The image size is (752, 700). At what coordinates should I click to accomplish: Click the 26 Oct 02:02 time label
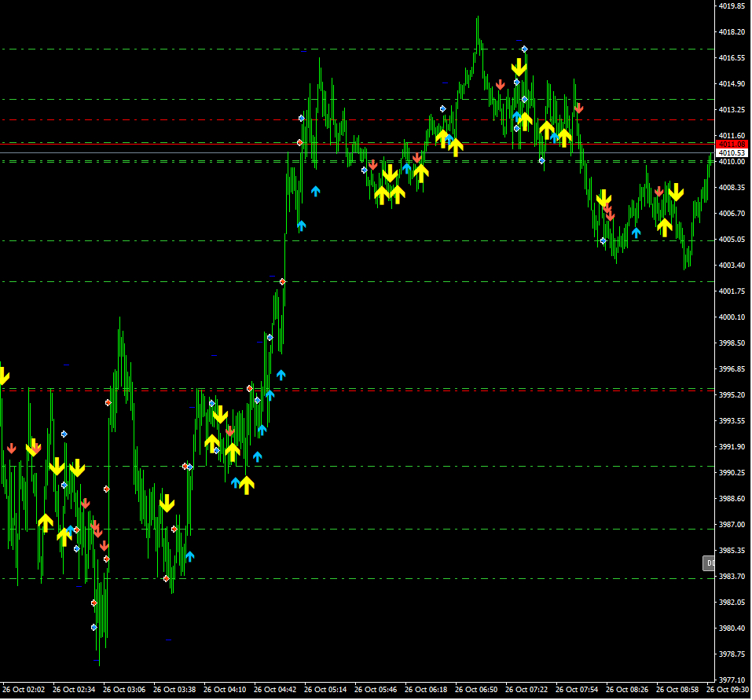click(24, 690)
